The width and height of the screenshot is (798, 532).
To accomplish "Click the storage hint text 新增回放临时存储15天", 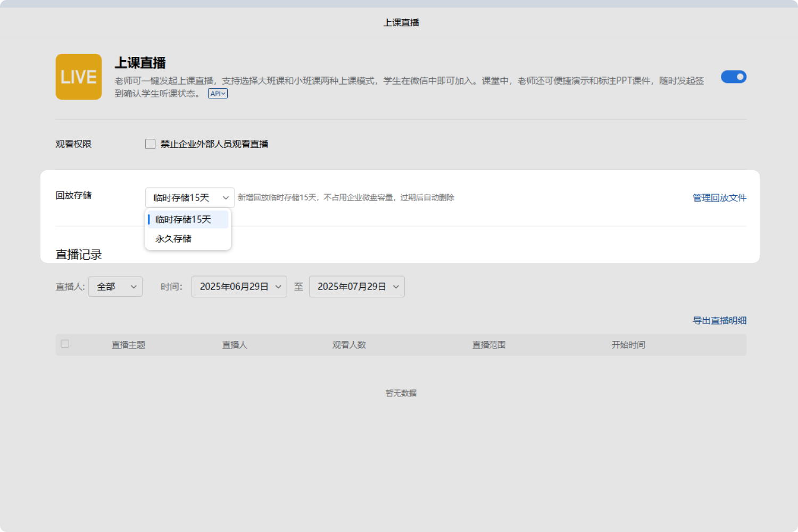I will click(346, 198).
